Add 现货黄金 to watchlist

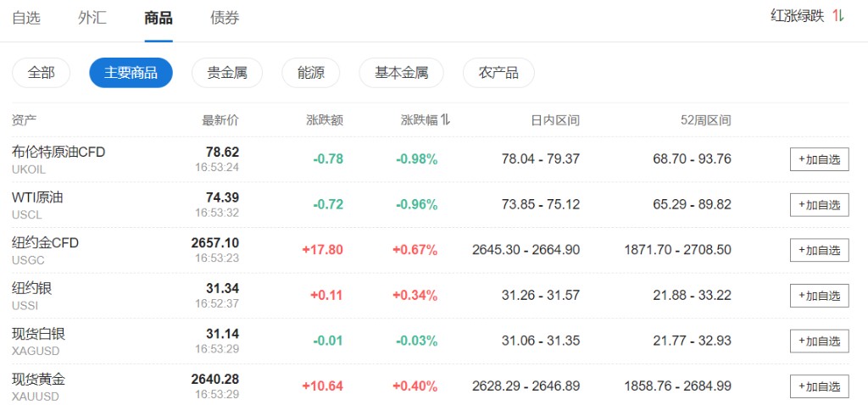819,386
